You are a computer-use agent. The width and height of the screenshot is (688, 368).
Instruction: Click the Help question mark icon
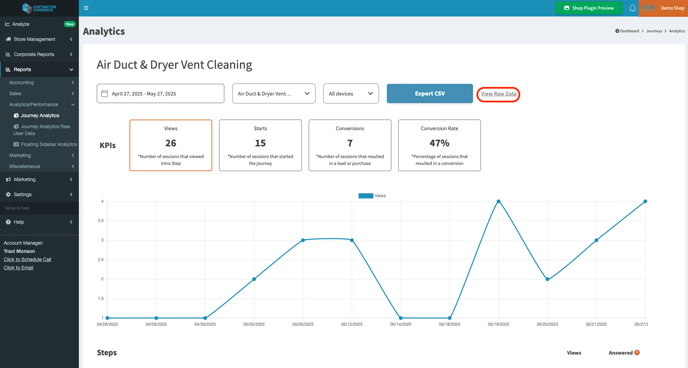(8, 222)
